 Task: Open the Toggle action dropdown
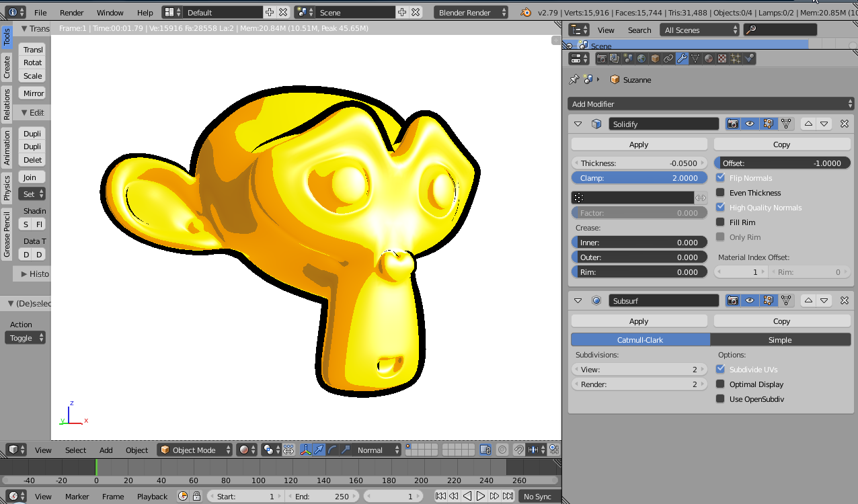[25, 337]
